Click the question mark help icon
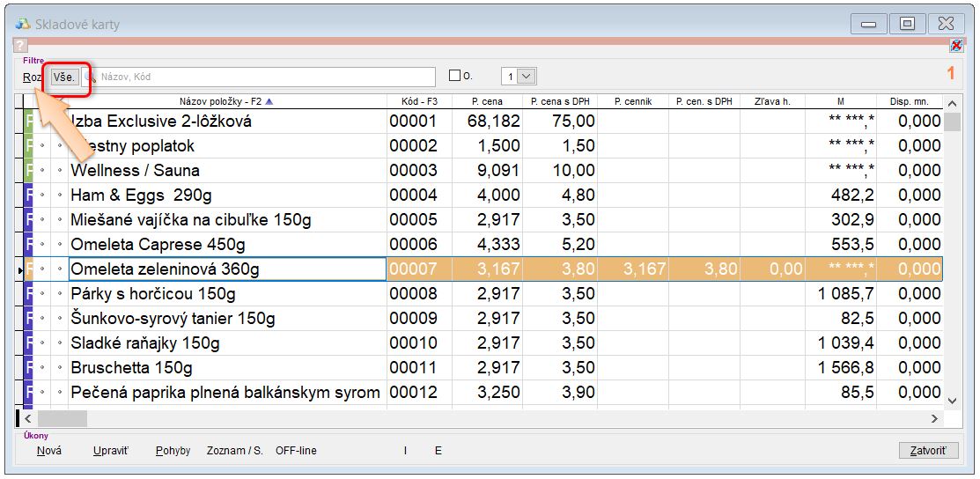 21,46
